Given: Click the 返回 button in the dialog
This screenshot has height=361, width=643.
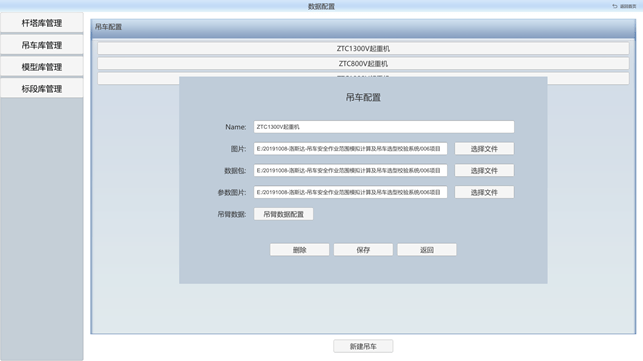Looking at the screenshot, I should click(x=427, y=250).
